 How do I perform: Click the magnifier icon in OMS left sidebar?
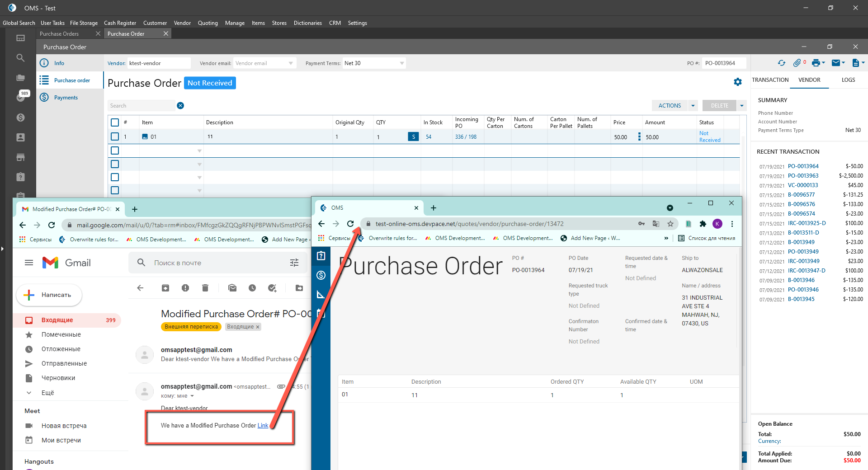pyautogui.click(x=20, y=58)
